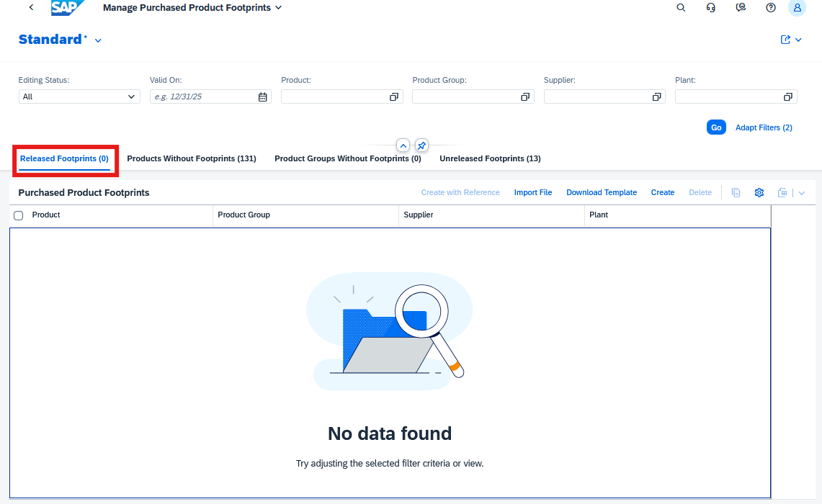Click the copy table icon
The height and width of the screenshot is (504, 822).
(x=736, y=193)
